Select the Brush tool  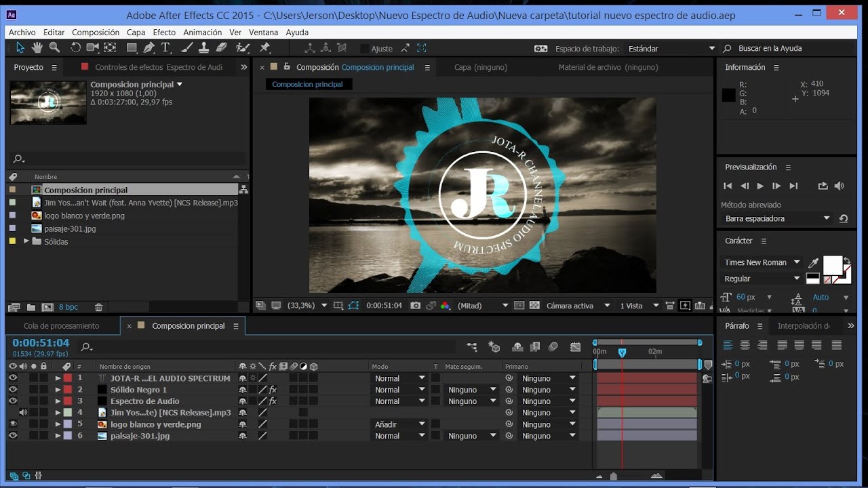(187, 47)
